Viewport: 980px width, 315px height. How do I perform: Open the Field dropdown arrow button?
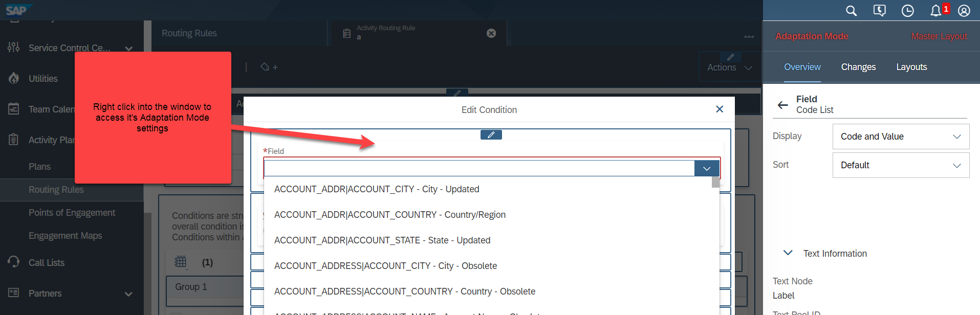click(707, 168)
